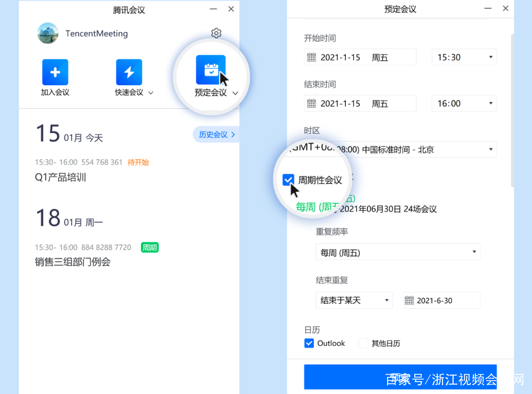Click the end date calendar icon
Image resolution: width=532 pixels, height=394 pixels.
pos(311,103)
